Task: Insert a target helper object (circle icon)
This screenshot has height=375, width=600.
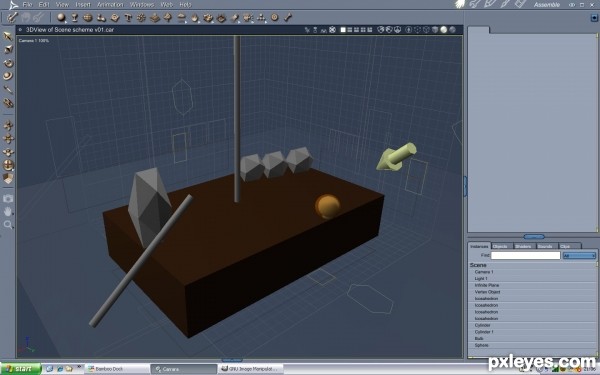Action: (274, 18)
